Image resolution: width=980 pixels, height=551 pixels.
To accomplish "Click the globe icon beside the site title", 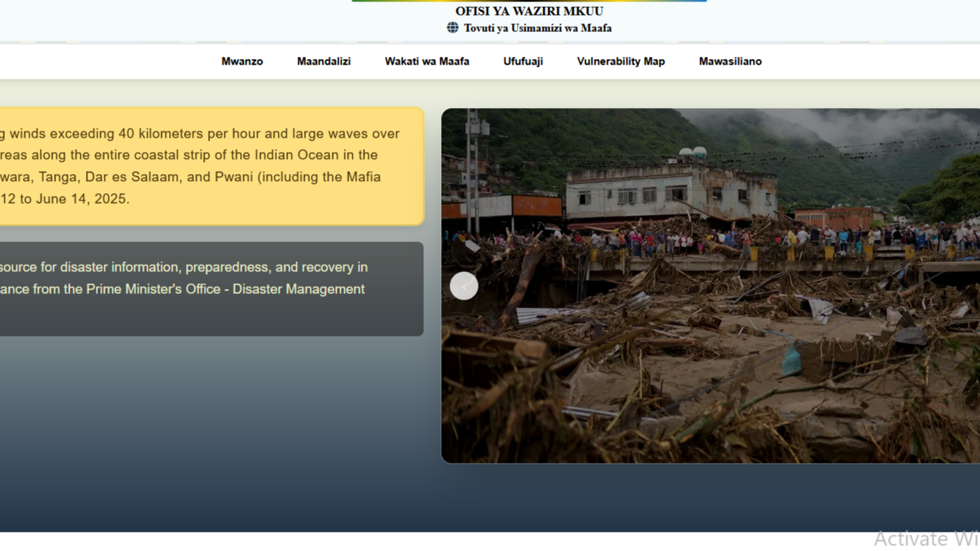I will click(x=452, y=28).
